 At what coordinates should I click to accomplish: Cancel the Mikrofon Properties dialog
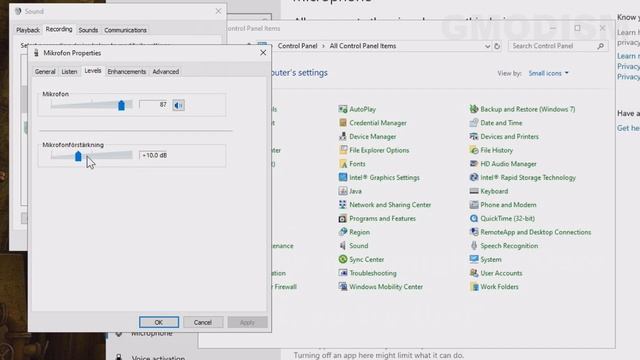coord(203,322)
